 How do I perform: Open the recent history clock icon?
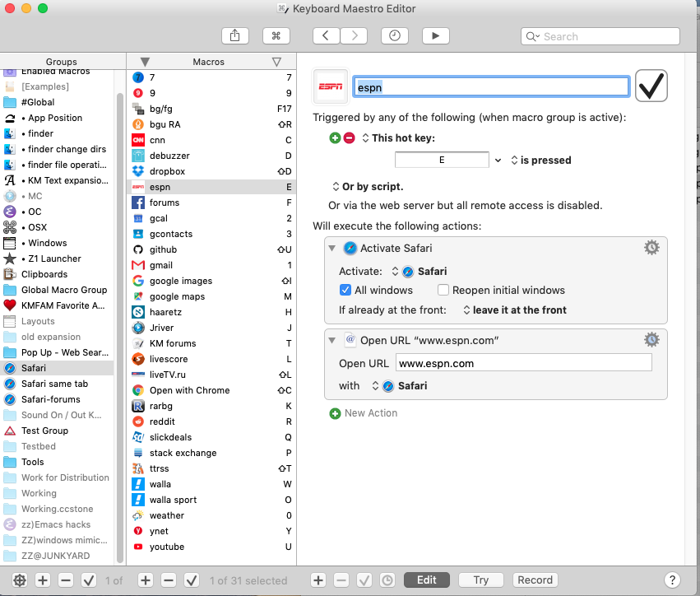tap(395, 35)
